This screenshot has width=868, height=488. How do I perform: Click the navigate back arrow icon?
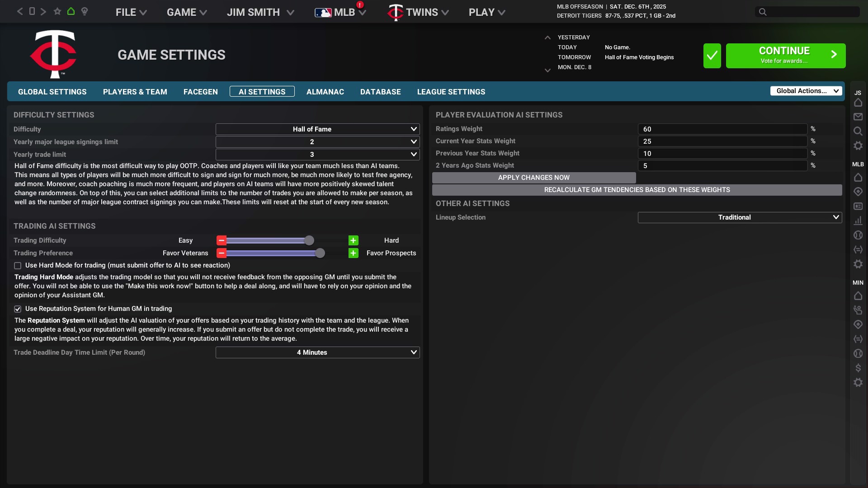[x=20, y=11]
